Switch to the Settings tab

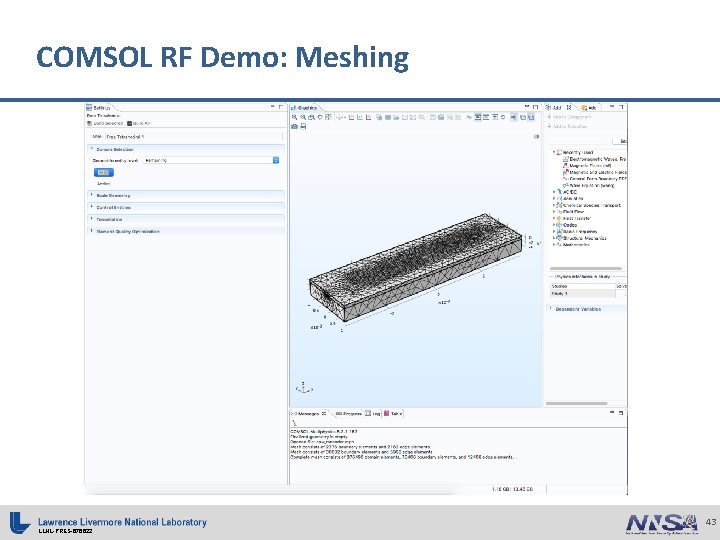[x=99, y=108]
